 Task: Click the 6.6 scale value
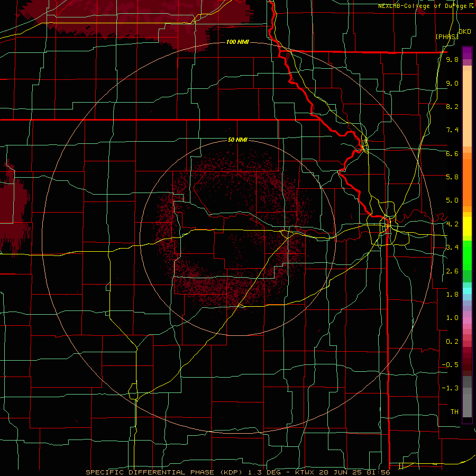(452, 153)
